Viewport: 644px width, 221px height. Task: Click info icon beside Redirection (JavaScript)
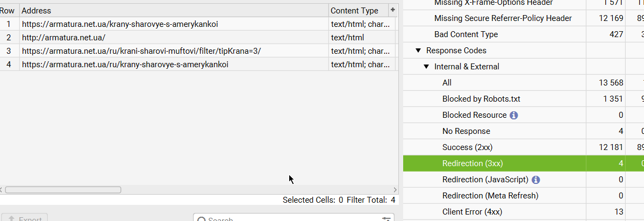pos(536,180)
